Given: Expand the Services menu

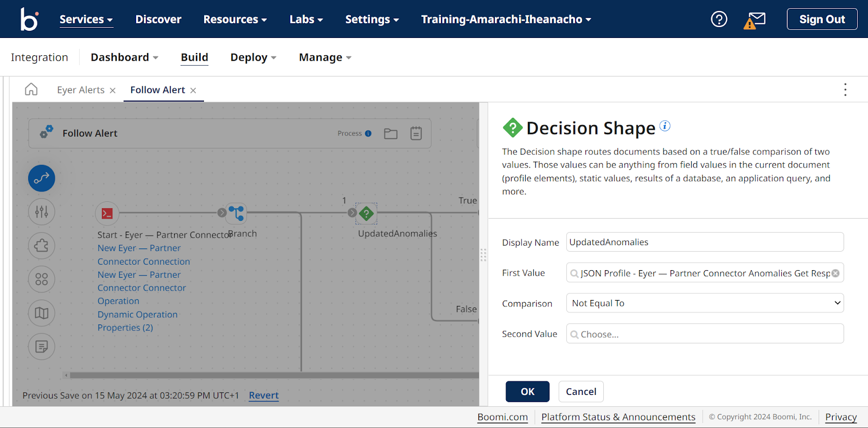Looking at the screenshot, I should [86, 20].
